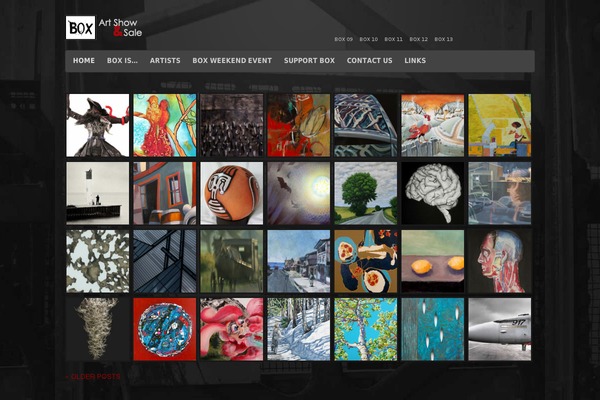Open the olive lace pattern thumbnail
This screenshot has height=400, width=600.
click(x=98, y=261)
